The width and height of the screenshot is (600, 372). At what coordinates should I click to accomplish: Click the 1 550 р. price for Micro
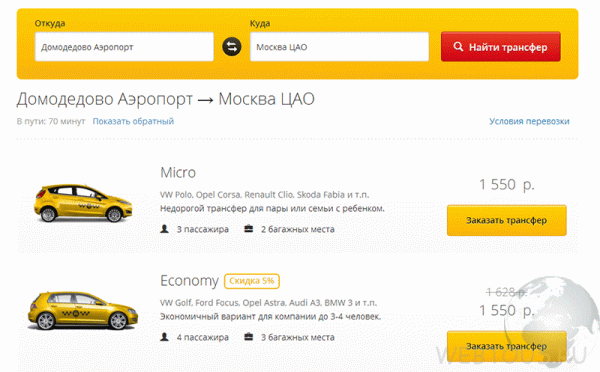click(507, 184)
